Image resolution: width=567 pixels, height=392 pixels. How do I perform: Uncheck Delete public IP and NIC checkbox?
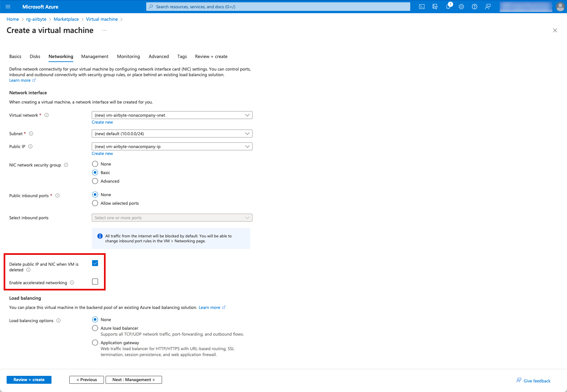point(95,263)
